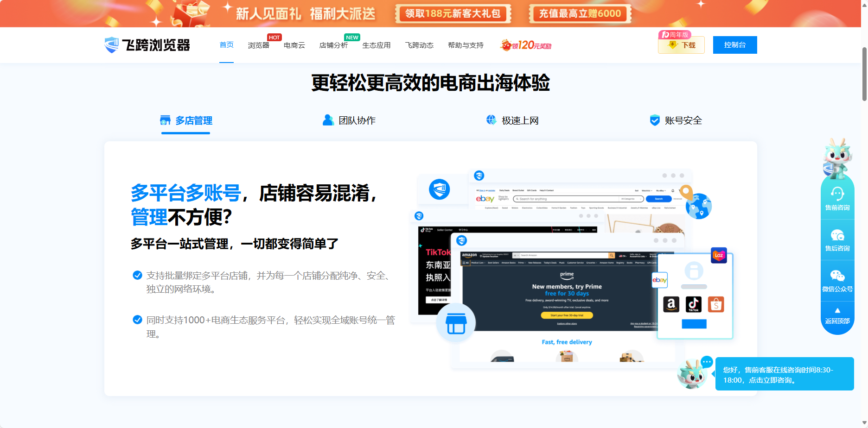Click the TikTok icon in the illustration
This screenshot has height=428, width=868.
coord(694,304)
